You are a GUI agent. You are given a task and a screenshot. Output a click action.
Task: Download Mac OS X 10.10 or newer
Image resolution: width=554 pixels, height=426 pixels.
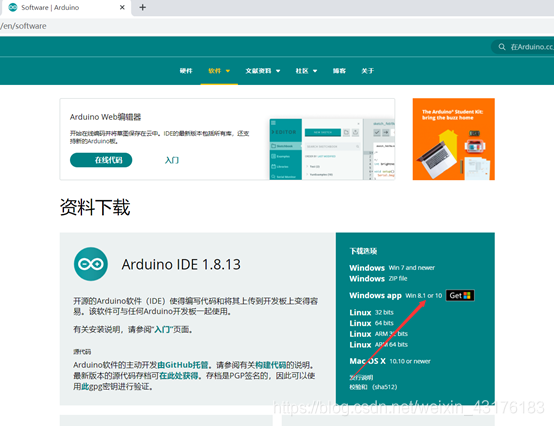coord(390,361)
